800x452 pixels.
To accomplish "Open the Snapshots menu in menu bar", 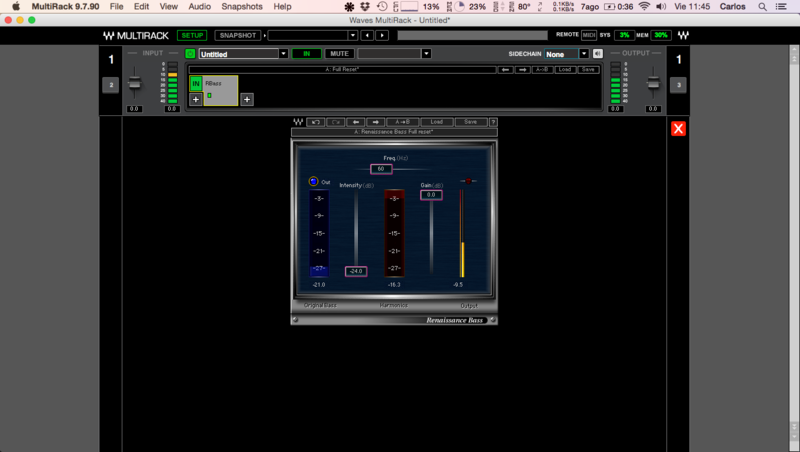I will point(241,6).
